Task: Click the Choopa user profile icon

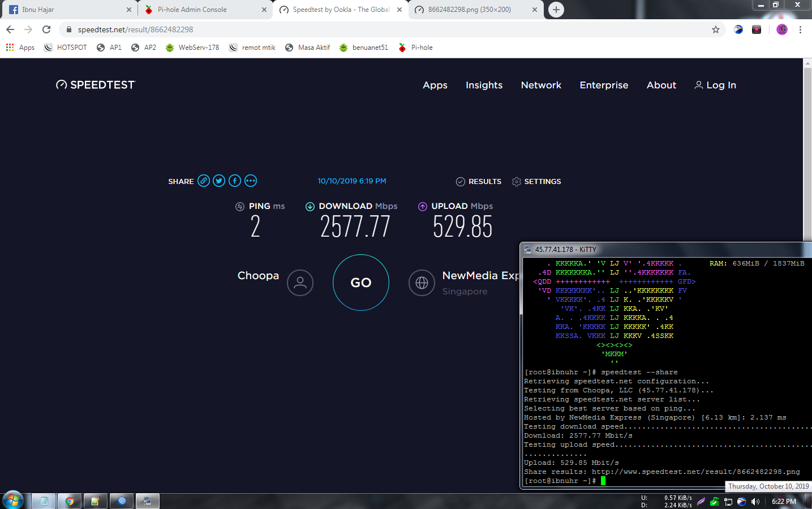Action: pyautogui.click(x=300, y=283)
